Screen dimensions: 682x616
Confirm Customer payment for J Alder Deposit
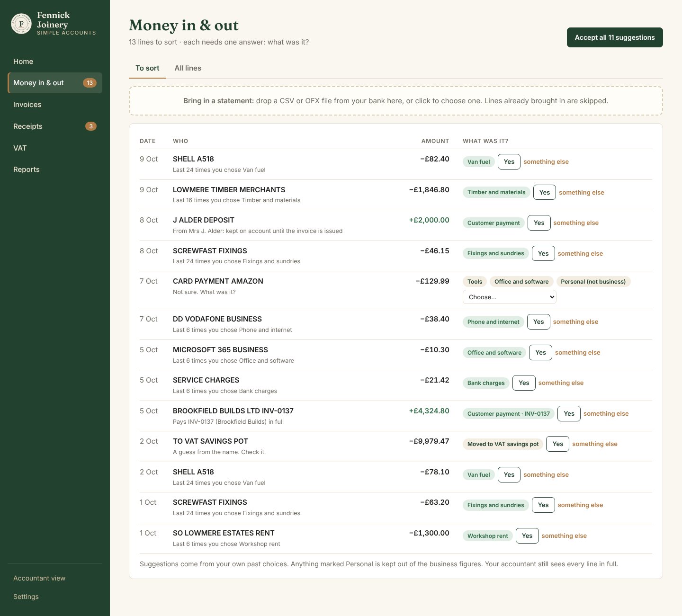[539, 223]
